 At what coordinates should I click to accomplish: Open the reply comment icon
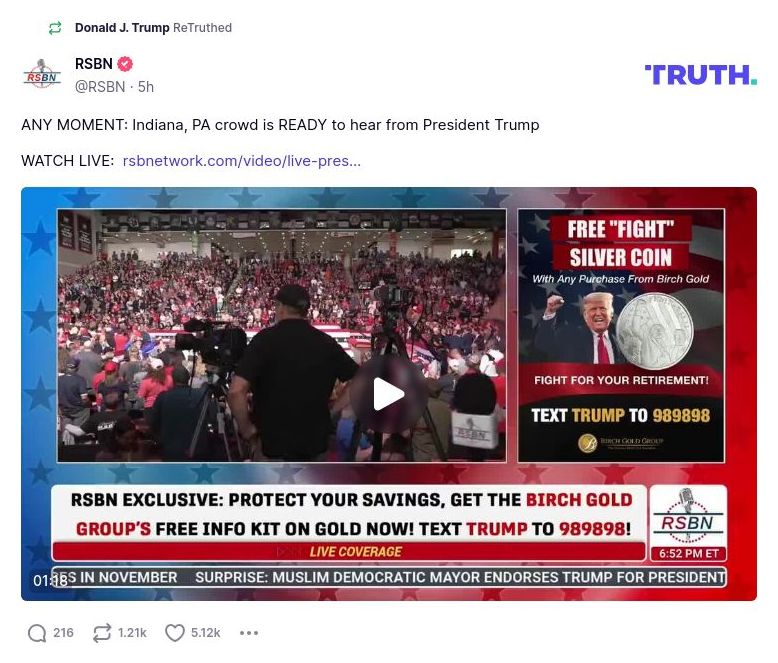click(37, 633)
